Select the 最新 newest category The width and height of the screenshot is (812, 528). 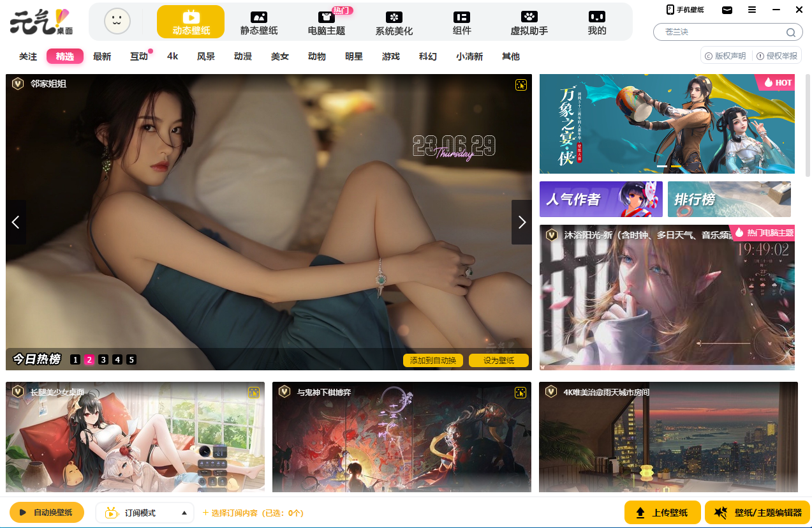coord(102,56)
